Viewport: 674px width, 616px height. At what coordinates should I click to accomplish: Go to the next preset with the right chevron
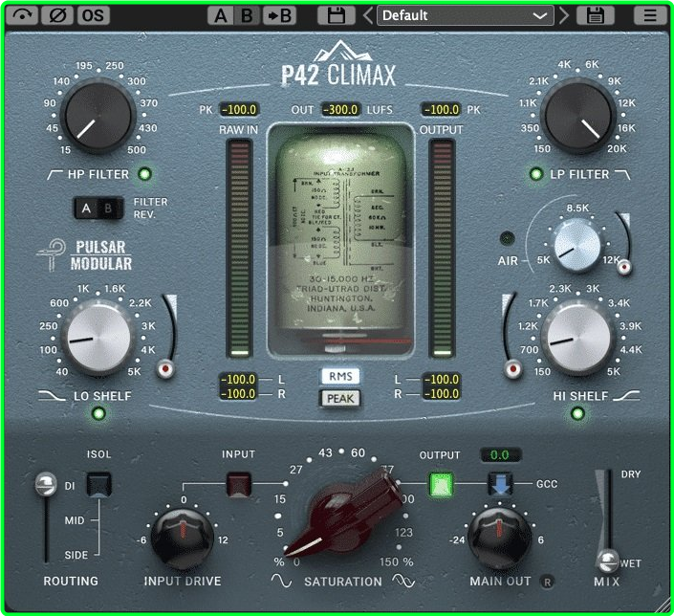point(564,16)
